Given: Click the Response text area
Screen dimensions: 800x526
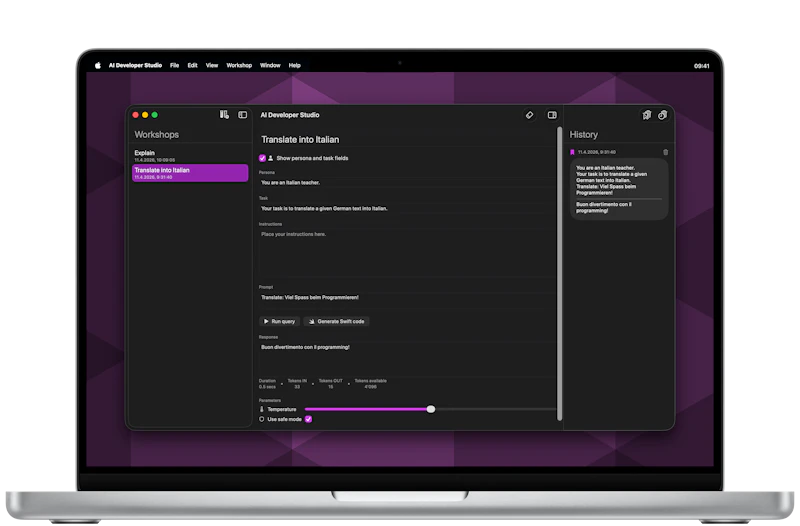Looking at the screenshot, I should click(x=406, y=359).
